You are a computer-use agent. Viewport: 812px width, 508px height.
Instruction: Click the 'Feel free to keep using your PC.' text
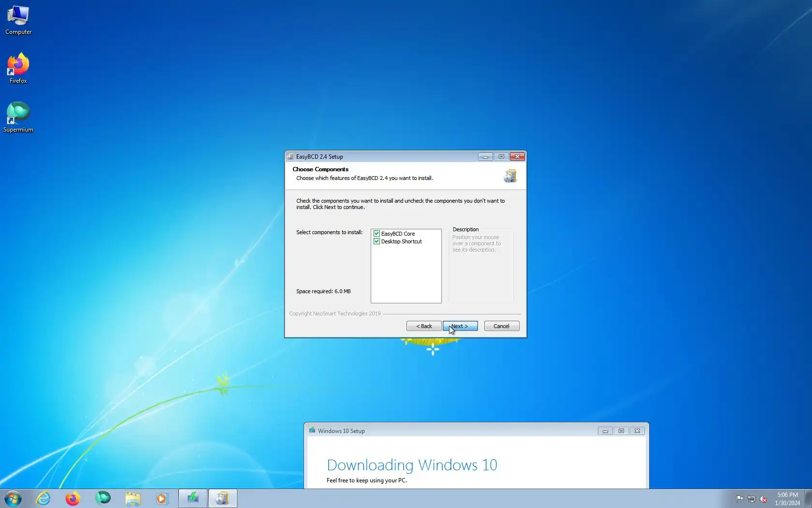[x=367, y=480]
